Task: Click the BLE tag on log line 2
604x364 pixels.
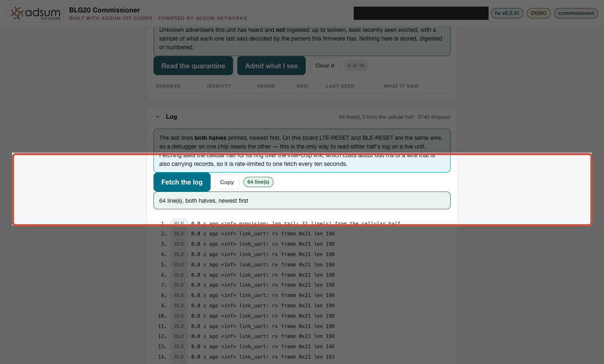Action: [x=179, y=234]
